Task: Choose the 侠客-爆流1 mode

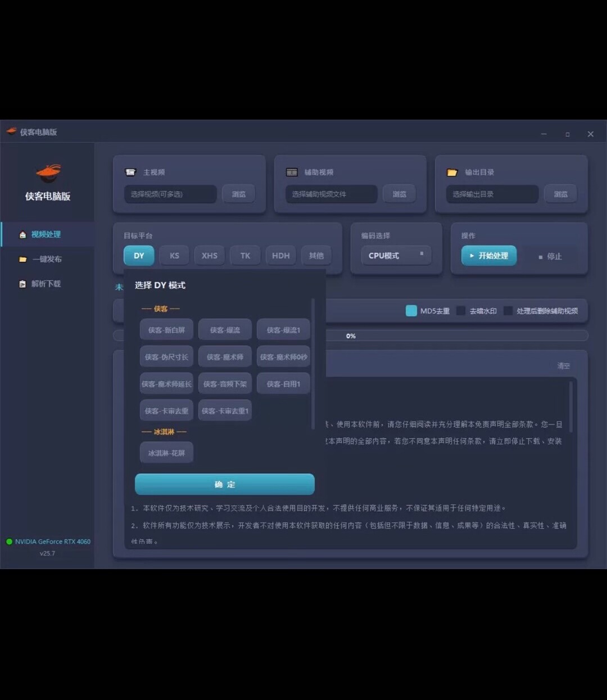Action: pyautogui.click(x=283, y=330)
